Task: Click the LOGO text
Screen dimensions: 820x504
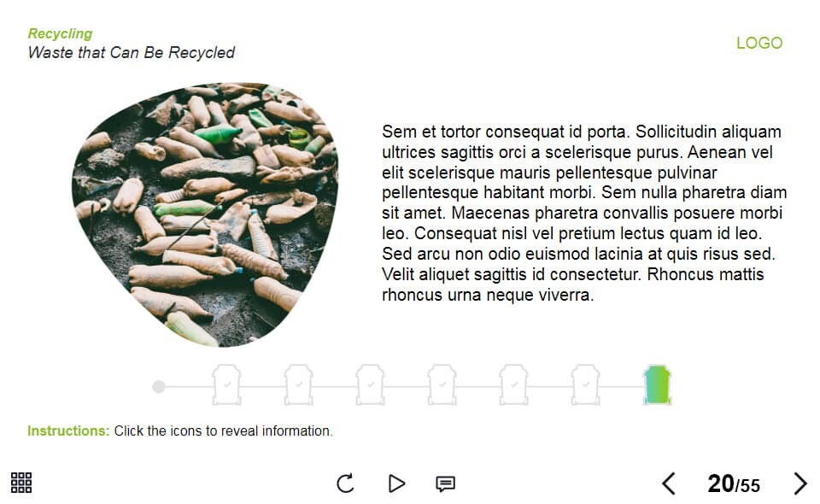Action: tap(759, 43)
